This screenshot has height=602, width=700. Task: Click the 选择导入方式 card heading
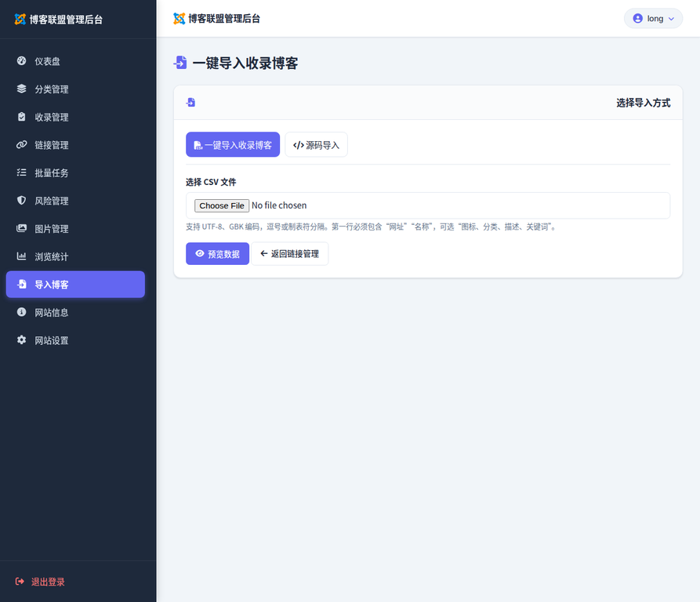644,103
